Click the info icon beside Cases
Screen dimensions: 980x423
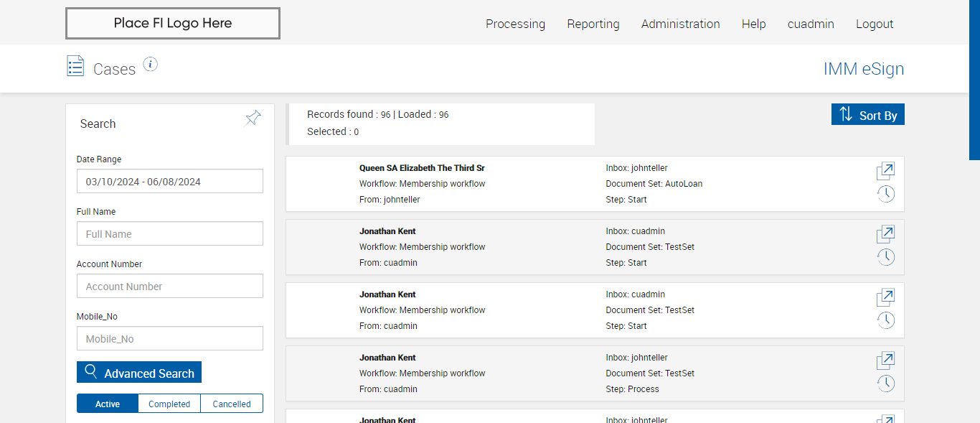[150, 65]
